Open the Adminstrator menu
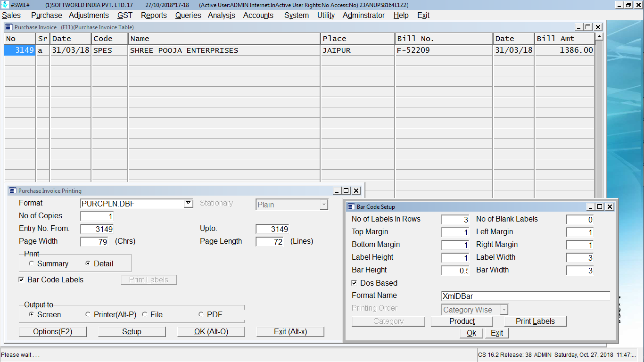The image size is (644, 362). pos(363,15)
